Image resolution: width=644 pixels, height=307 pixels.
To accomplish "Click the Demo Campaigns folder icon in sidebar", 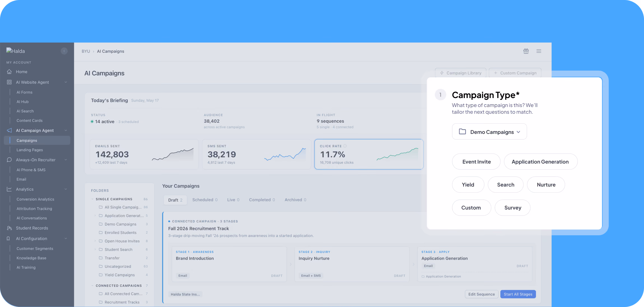I will coord(101,224).
